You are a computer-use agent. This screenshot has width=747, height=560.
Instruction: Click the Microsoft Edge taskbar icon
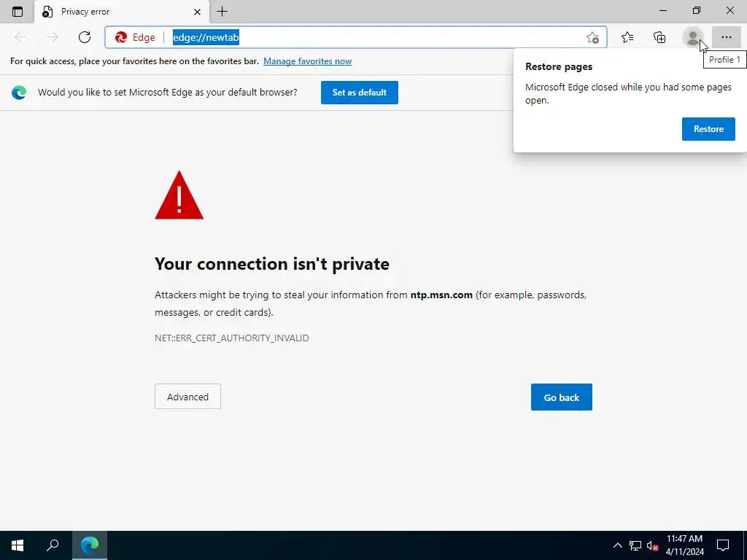pos(90,545)
